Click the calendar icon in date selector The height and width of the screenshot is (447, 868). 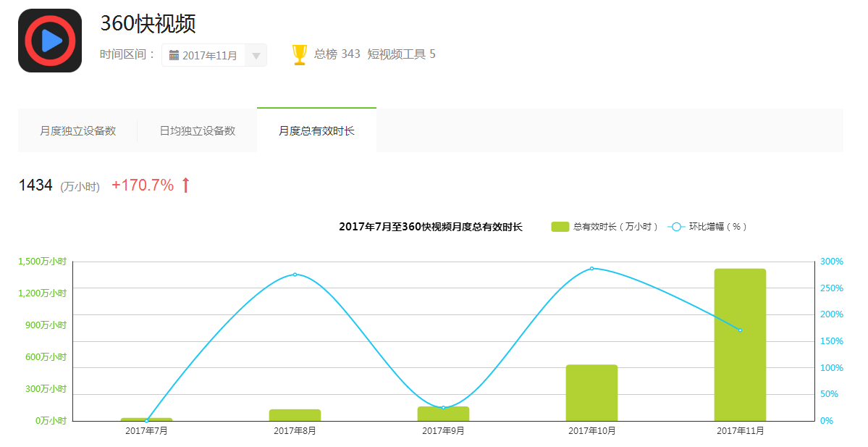click(x=174, y=55)
